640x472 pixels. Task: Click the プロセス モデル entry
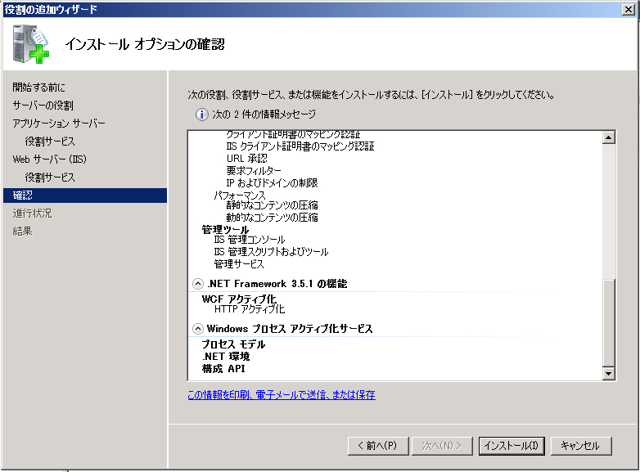point(233,344)
